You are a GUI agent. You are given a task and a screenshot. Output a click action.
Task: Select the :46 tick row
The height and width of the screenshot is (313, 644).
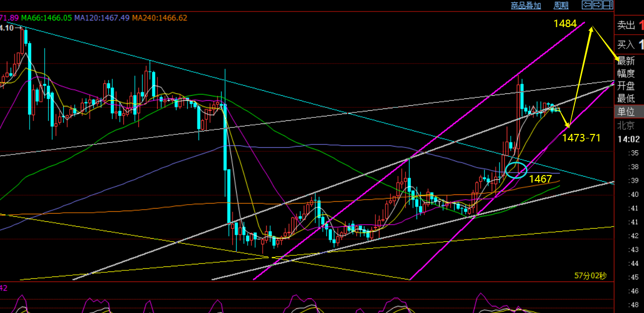point(634,290)
